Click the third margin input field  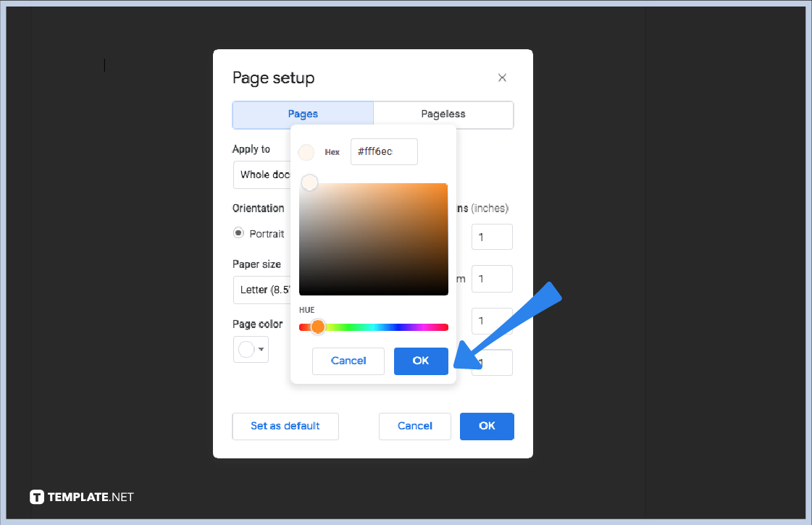tap(492, 321)
